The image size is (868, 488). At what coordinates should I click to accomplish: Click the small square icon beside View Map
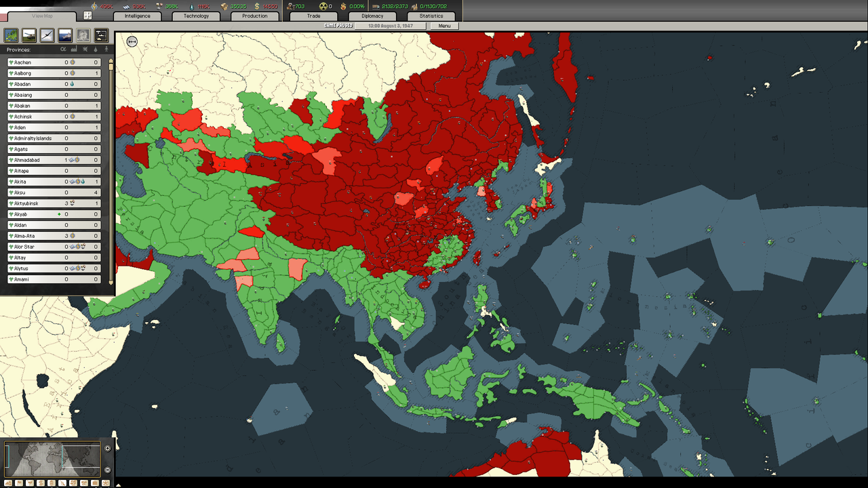coord(87,16)
